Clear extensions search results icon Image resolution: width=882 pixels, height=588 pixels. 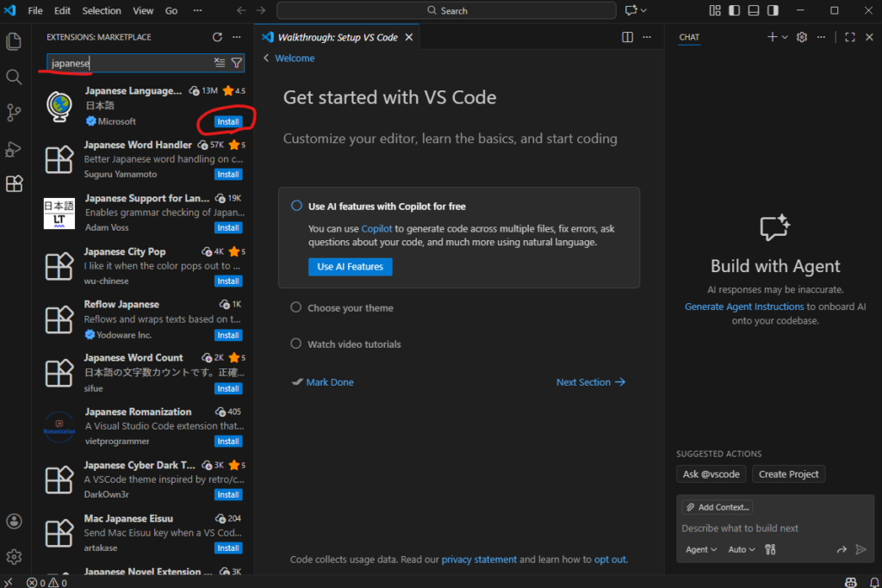click(220, 63)
